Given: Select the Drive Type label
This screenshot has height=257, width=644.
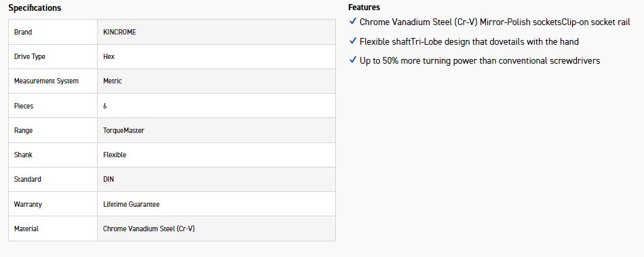Looking at the screenshot, I should [x=30, y=57].
